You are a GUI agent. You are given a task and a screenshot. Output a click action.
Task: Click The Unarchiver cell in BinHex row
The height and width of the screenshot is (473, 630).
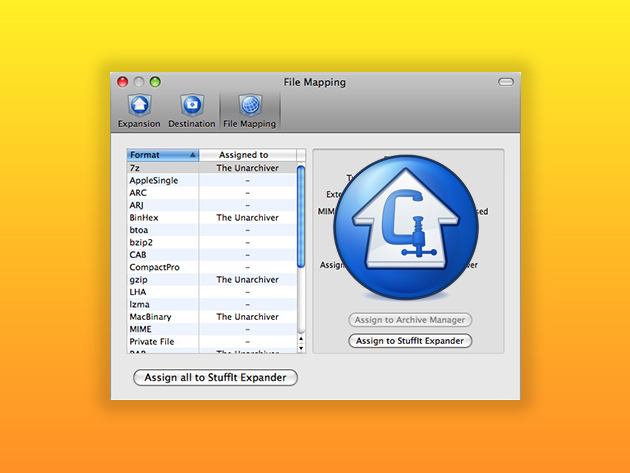point(248,217)
